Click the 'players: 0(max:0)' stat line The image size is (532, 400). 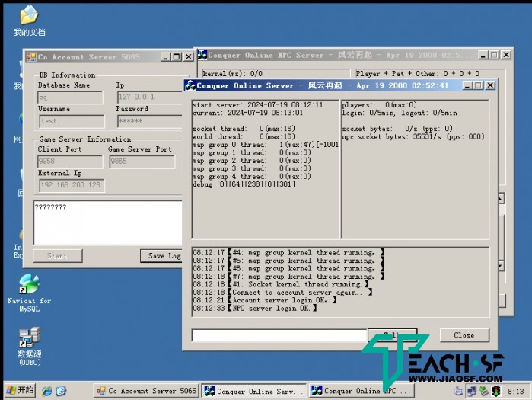pos(379,105)
